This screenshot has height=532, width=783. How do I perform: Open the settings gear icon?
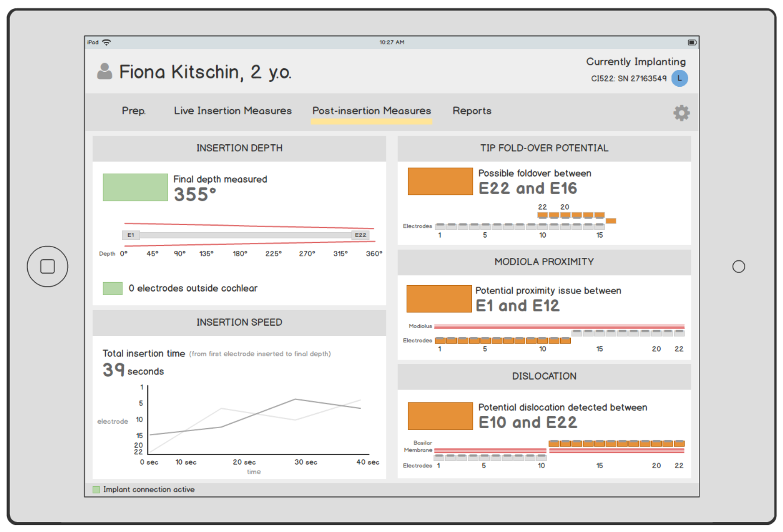[681, 113]
